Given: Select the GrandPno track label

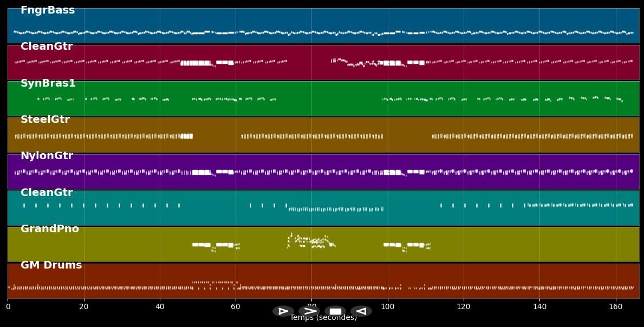Looking at the screenshot, I should (49, 228).
